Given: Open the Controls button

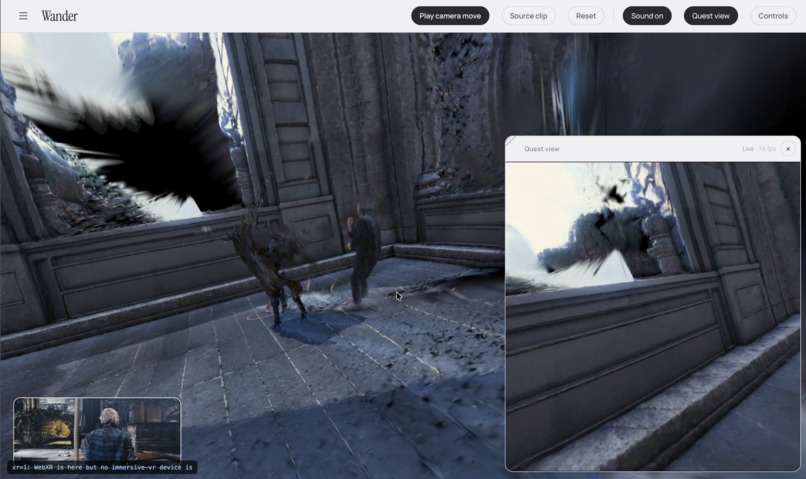Looking at the screenshot, I should point(773,16).
